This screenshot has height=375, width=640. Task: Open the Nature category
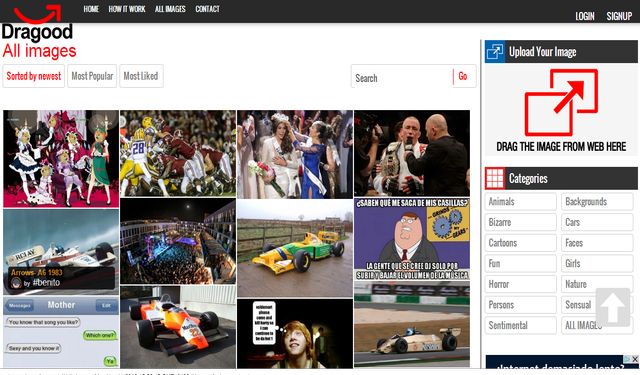point(597,284)
